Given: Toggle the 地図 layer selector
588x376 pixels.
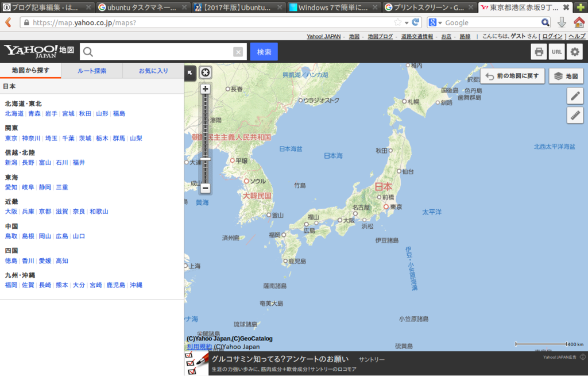Looking at the screenshot, I should point(566,75).
